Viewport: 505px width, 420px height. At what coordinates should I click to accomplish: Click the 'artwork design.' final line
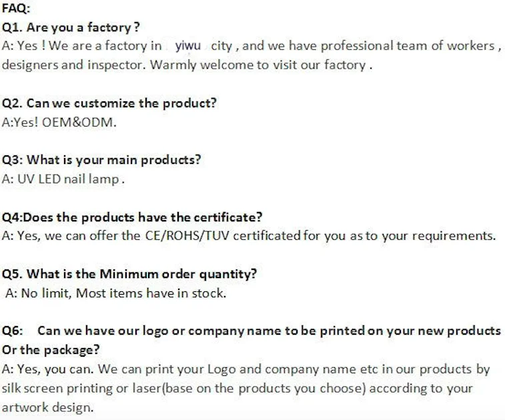tap(47, 407)
